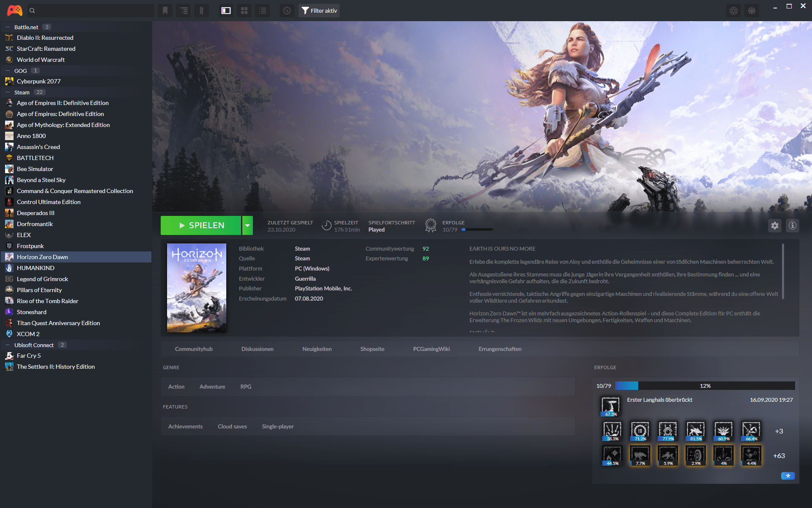
Task: Collapse the Battle.net group
Action: 8,27
